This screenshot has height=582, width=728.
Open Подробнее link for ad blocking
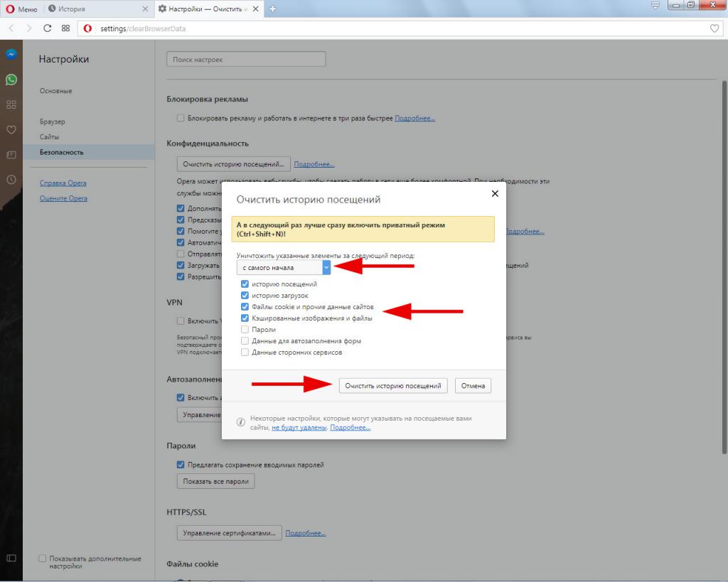click(x=414, y=119)
